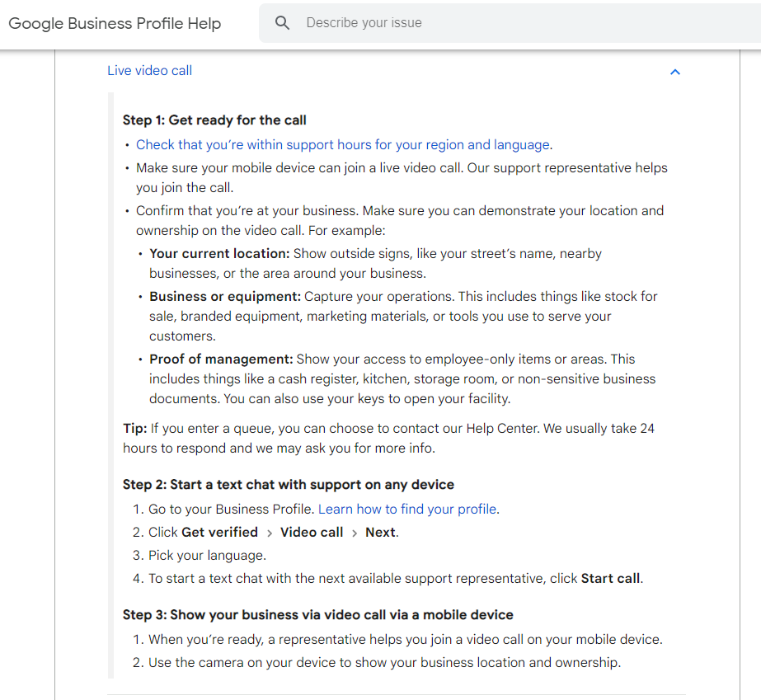
Task: Click the arrow between Get verified and Video call
Action: point(270,533)
